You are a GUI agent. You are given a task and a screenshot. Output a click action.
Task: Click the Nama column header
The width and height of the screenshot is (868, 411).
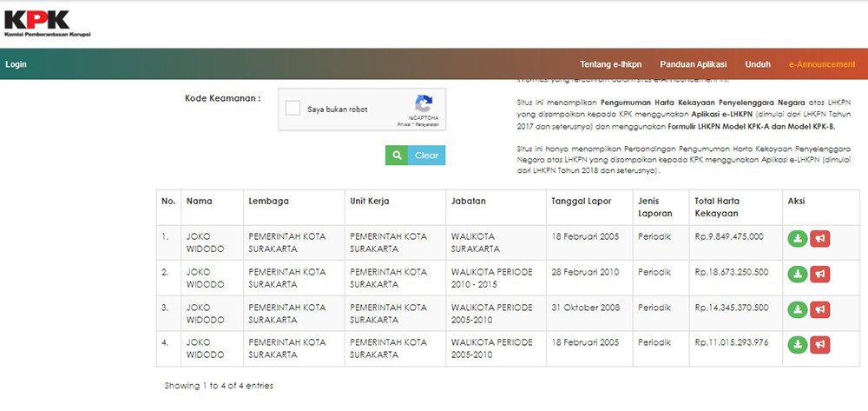[x=199, y=201]
